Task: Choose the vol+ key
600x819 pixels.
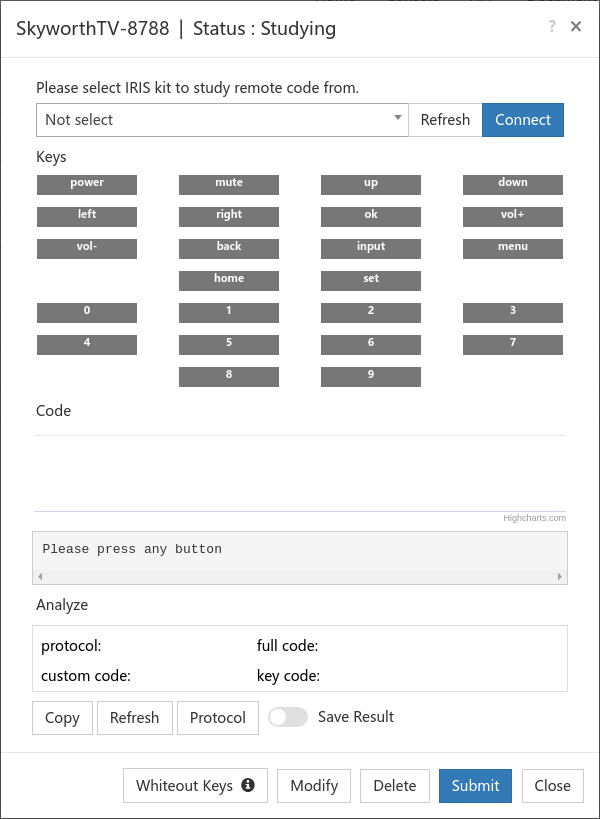Action: click(513, 216)
